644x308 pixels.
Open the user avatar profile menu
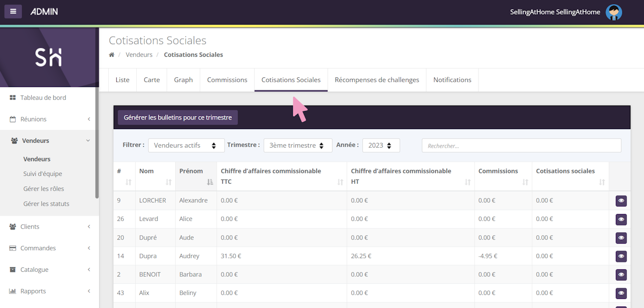click(x=613, y=12)
